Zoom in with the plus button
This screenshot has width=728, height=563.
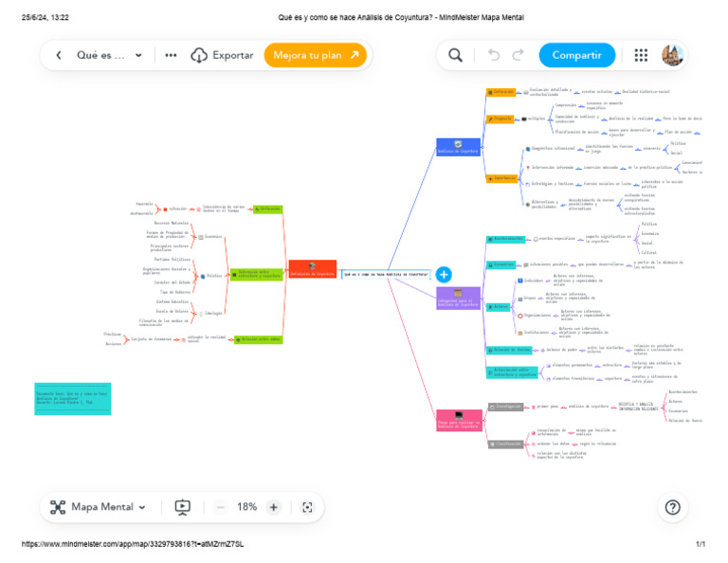273,507
